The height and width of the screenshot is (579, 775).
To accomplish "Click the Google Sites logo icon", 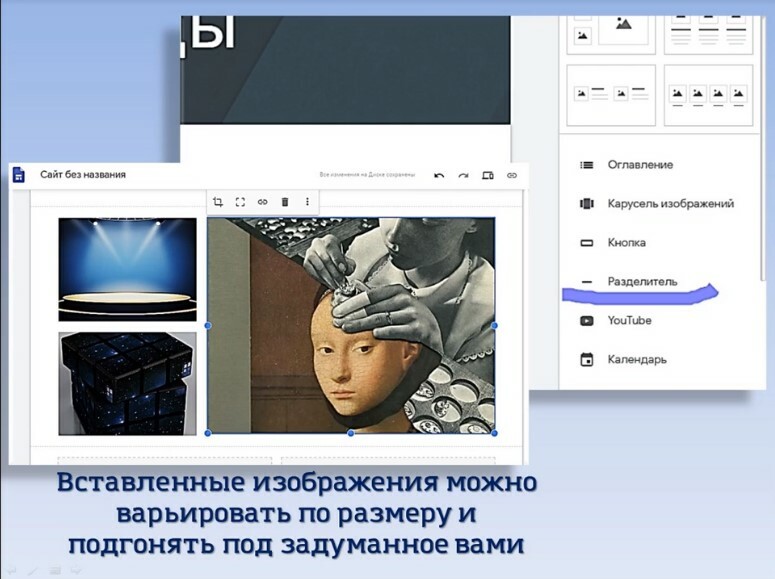I will (19, 175).
